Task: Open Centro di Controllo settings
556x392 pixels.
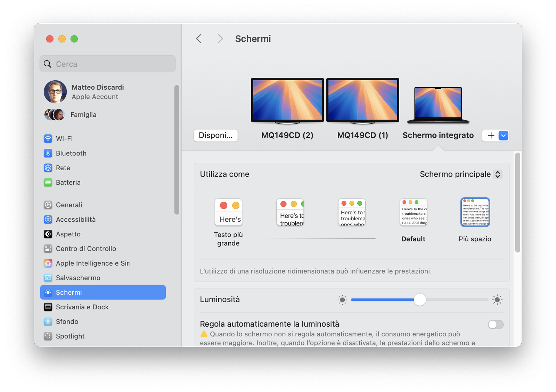Action: point(103,249)
